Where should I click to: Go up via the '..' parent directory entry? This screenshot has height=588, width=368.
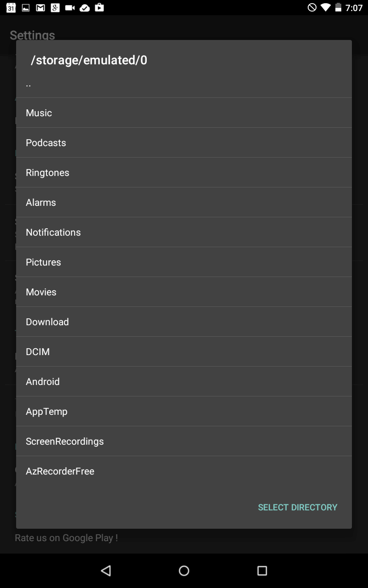(184, 84)
